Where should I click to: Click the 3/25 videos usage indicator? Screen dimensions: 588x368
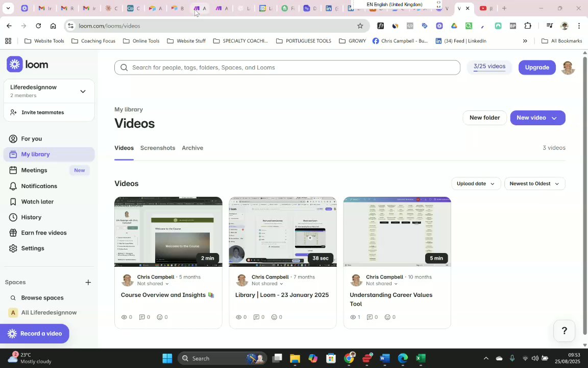[489, 67]
